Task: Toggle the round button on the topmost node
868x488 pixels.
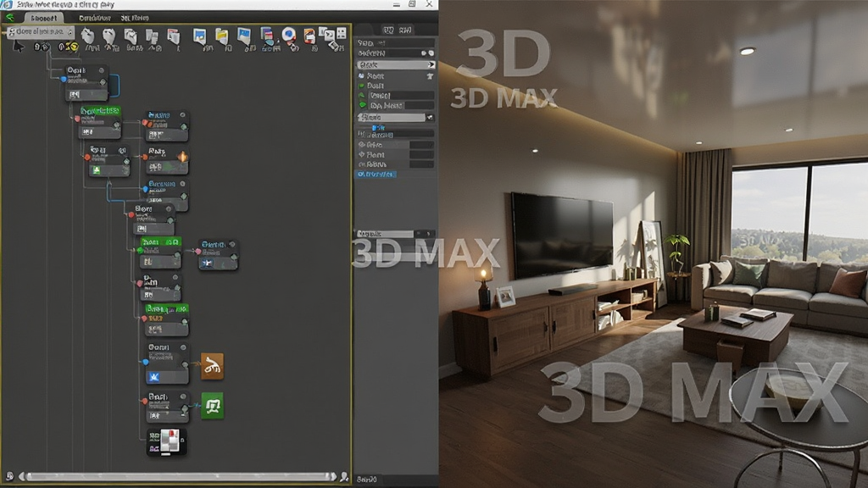Action: 102,70
